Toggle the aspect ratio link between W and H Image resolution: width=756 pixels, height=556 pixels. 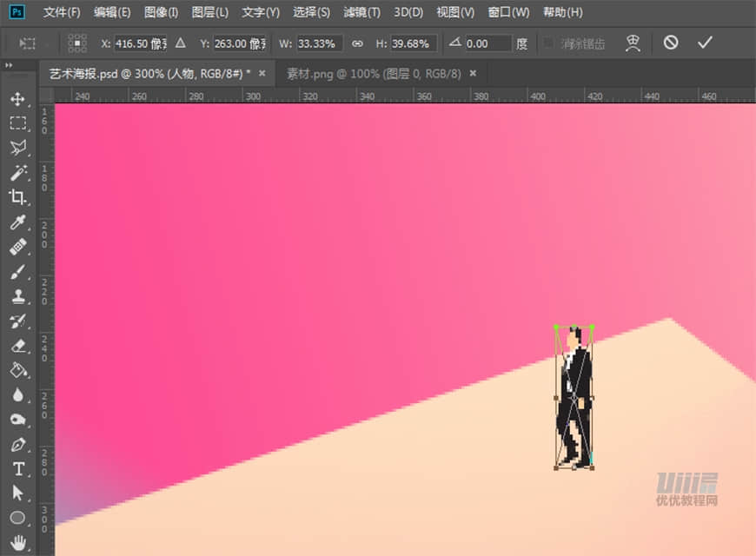(x=357, y=43)
